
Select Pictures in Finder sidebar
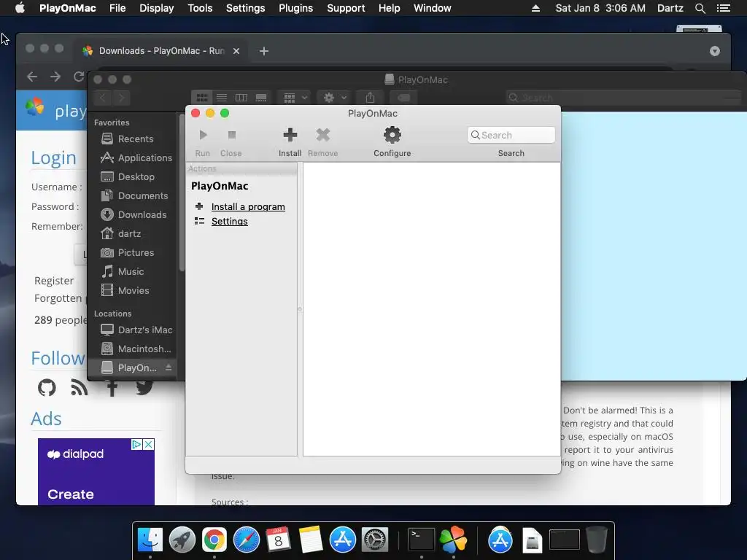127,253
